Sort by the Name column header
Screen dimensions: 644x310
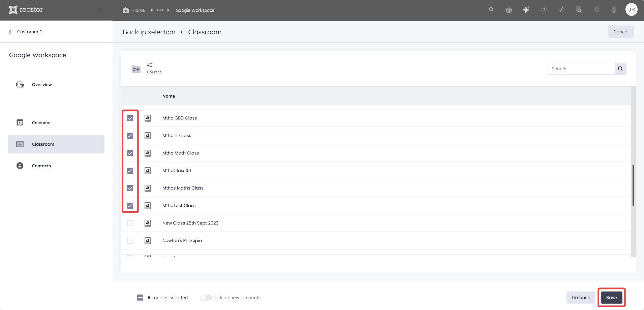click(168, 96)
